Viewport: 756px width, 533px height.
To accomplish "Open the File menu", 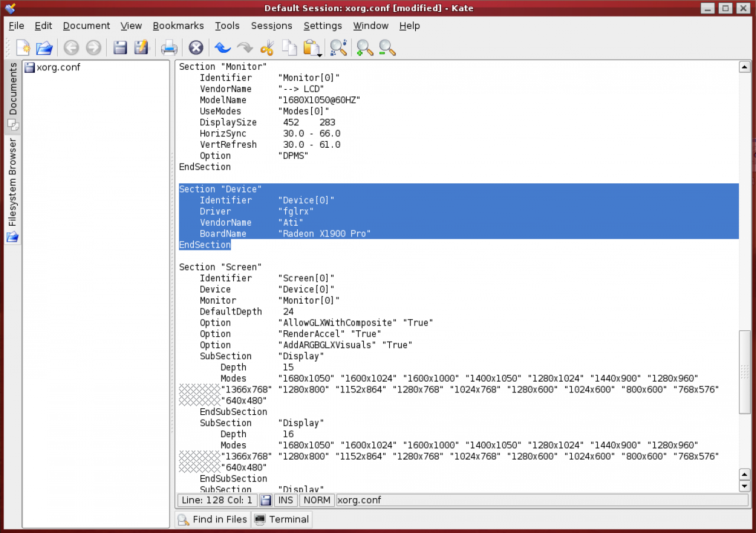I will coord(17,25).
